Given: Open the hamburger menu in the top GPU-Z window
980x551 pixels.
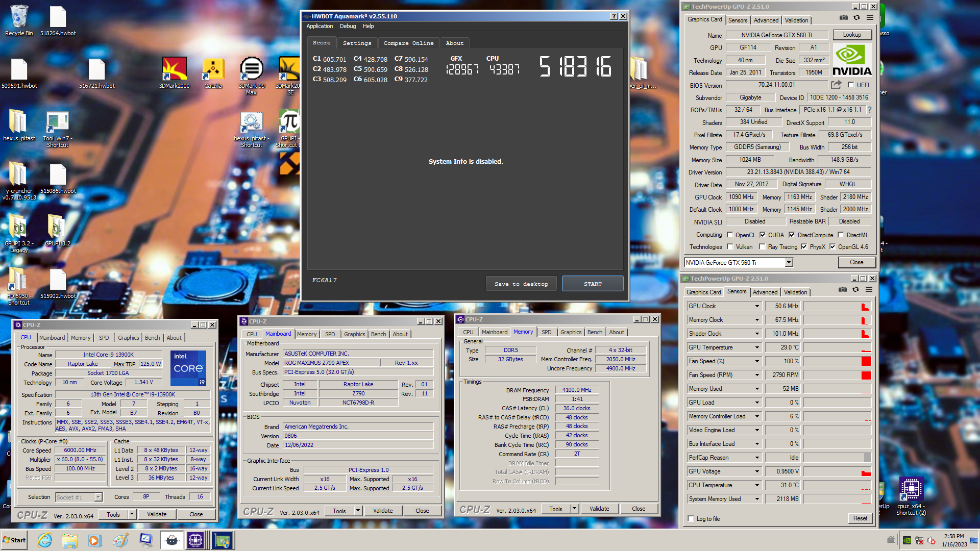Looking at the screenshot, I should (870, 18).
